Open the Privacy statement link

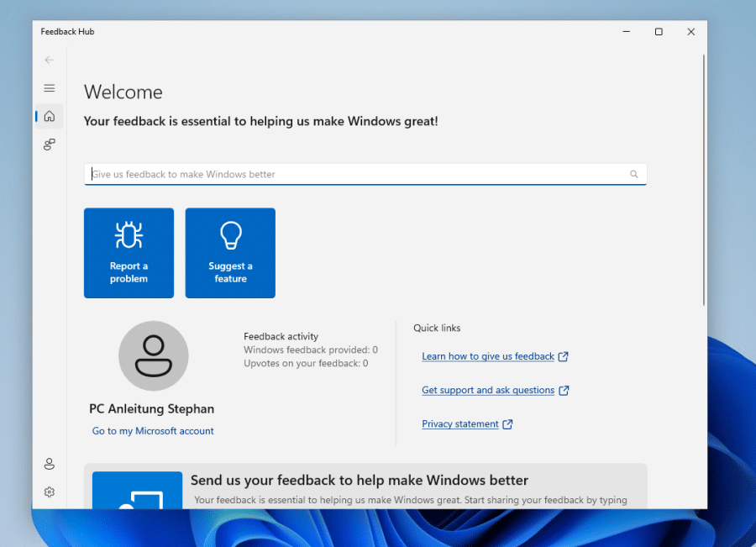(459, 424)
